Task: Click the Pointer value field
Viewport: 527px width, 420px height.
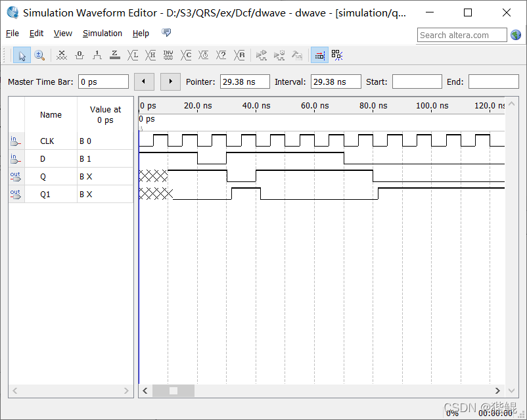Action: [x=244, y=82]
